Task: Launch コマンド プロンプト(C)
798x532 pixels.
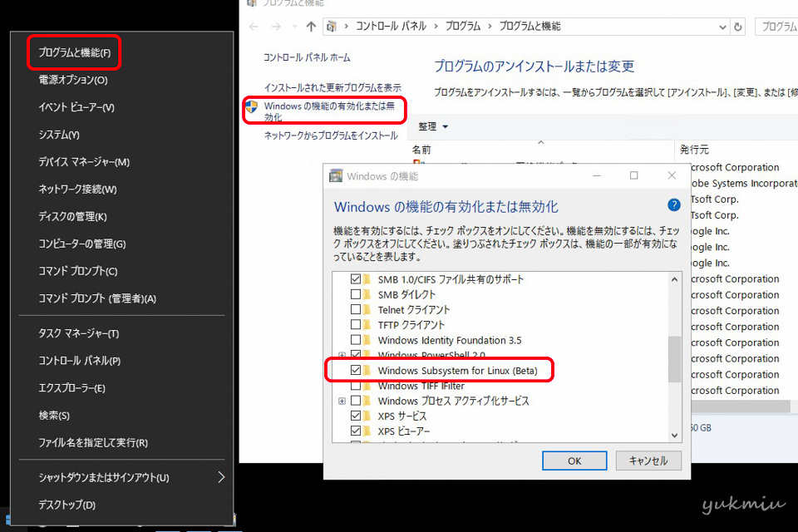Action: pyautogui.click(x=78, y=271)
